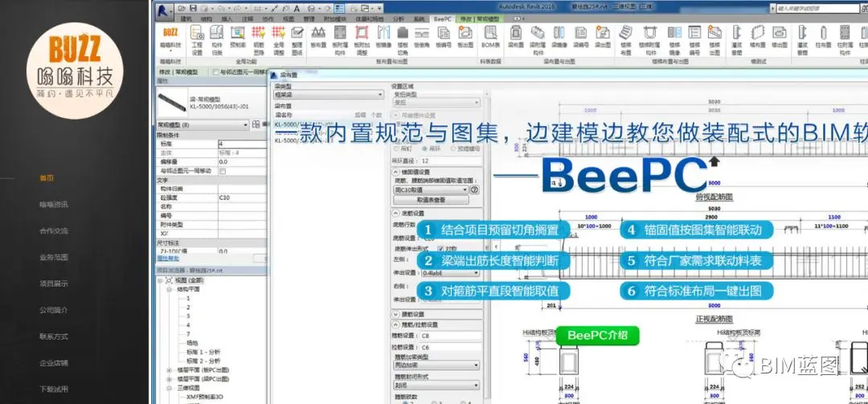The width and height of the screenshot is (868, 404).
Task: Click the 钢筋显隐 ribbon tool
Action: pyautogui.click(x=258, y=39)
